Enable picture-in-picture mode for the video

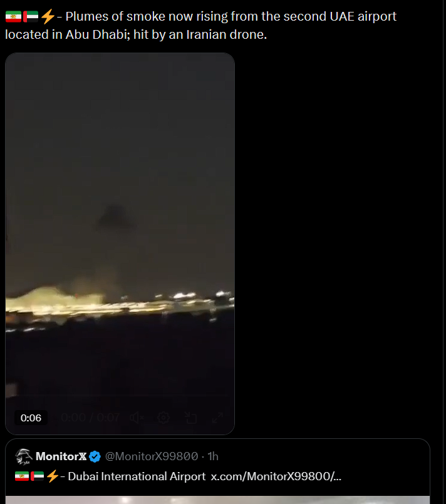click(x=190, y=418)
